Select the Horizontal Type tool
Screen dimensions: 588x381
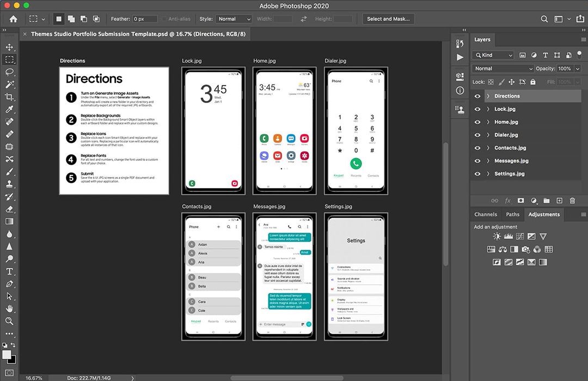click(9, 271)
